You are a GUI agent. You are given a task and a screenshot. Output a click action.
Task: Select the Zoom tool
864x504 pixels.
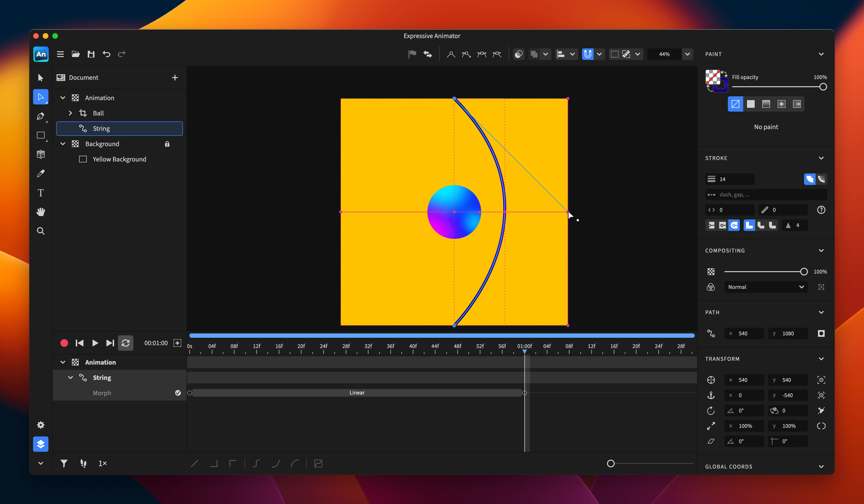pos(41,231)
